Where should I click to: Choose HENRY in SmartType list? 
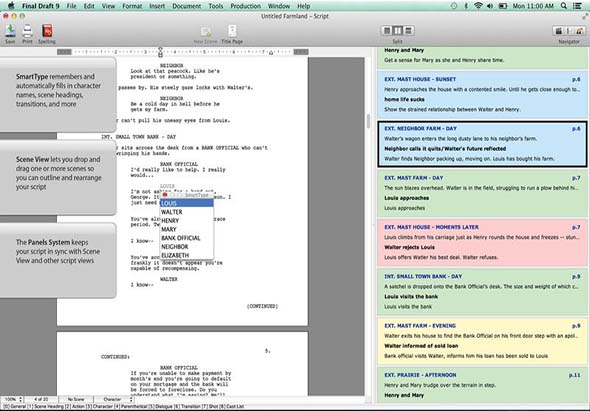point(187,221)
